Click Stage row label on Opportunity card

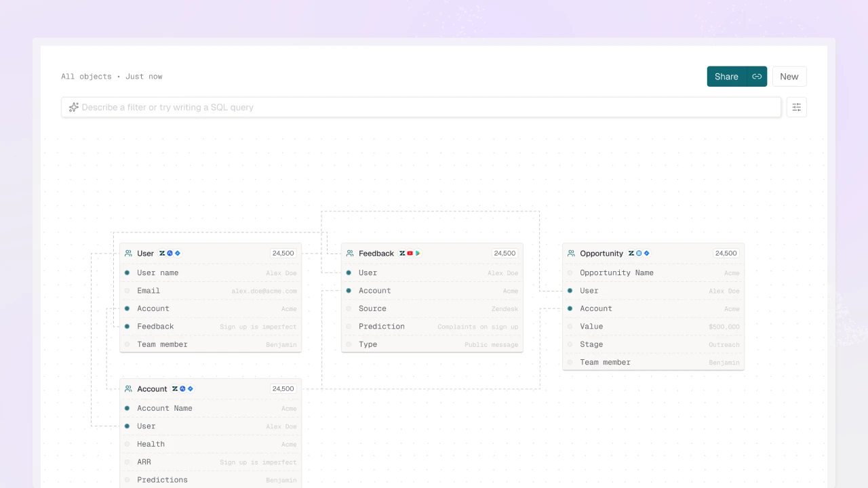[591, 344]
